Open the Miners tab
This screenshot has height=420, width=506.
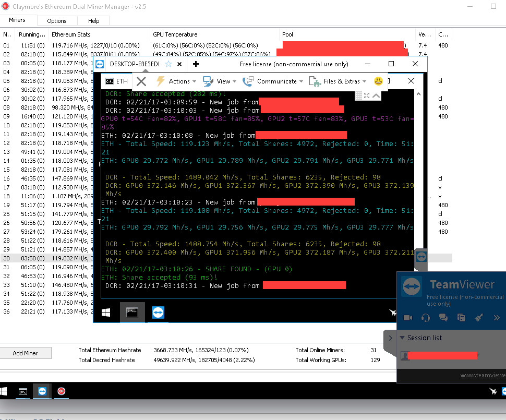click(17, 20)
